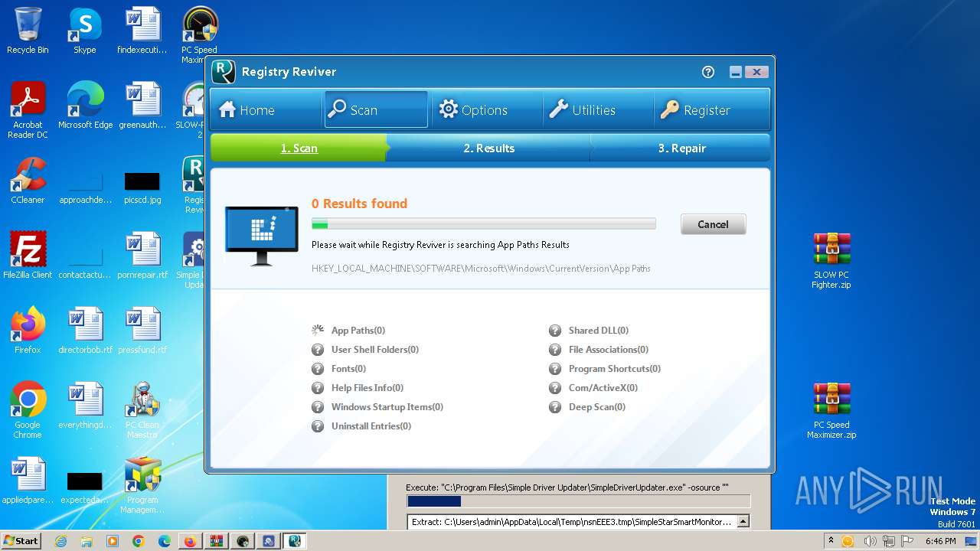The image size is (980, 551).
Task: Select the PC Clean Maestro desktop shortcut
Action: 142,410
